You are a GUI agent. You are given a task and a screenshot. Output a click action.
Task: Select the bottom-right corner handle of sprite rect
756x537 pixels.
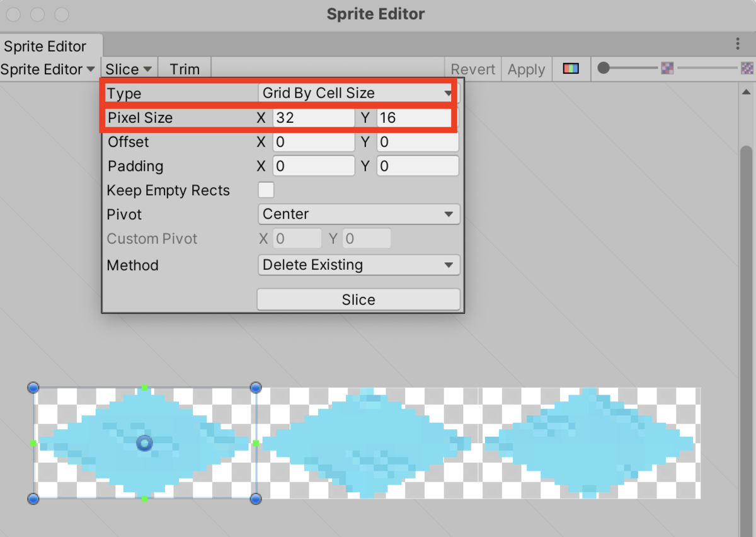(x=256, y=499)
